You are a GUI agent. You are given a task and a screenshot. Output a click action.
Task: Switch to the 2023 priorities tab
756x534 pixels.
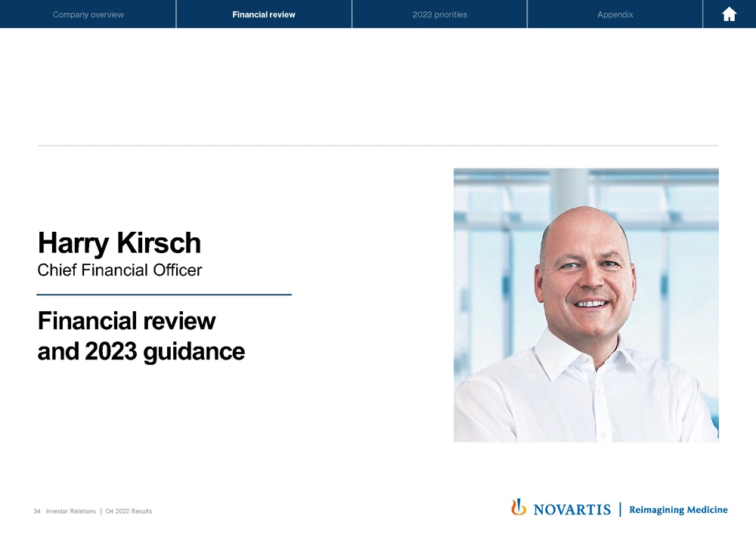coord(439,14)
